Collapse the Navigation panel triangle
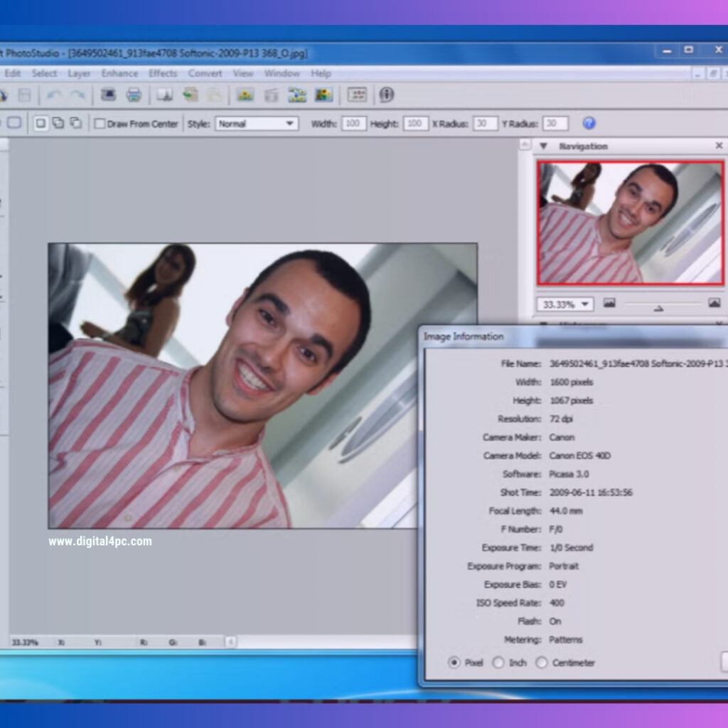This screenshot has height=728, width=728. (542, 146)
